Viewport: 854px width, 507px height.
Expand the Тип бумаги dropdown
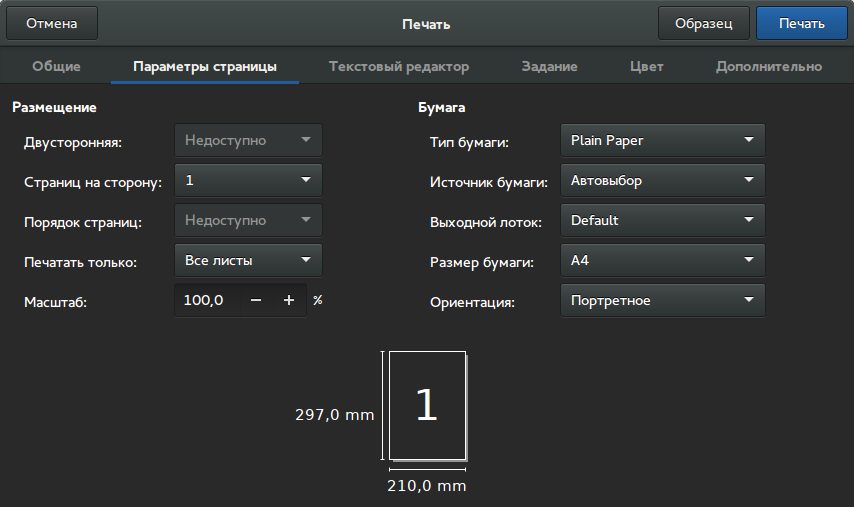662,141
